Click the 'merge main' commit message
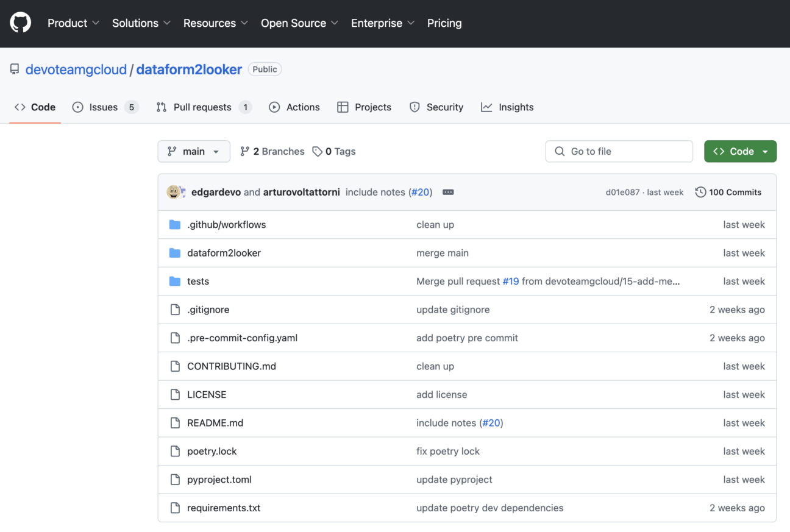 point(443,253)
